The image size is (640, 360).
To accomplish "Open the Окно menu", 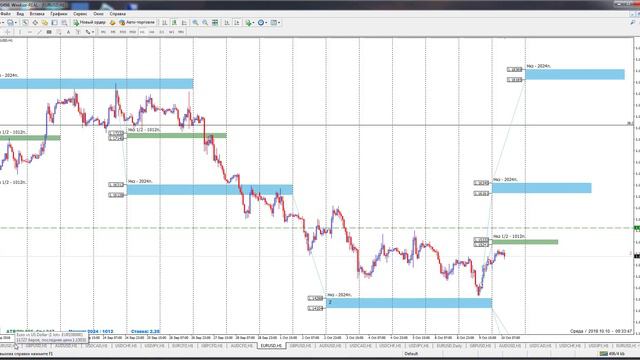I will [x=98, y=13].
